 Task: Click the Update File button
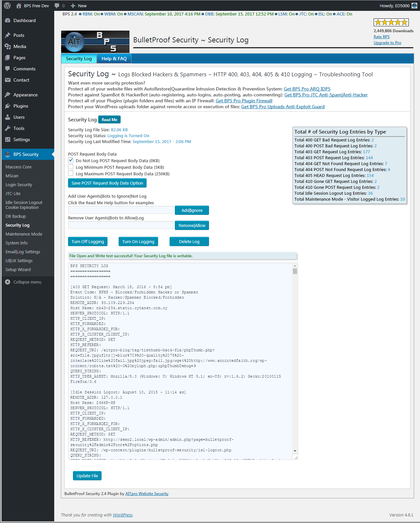coord(87,476)
